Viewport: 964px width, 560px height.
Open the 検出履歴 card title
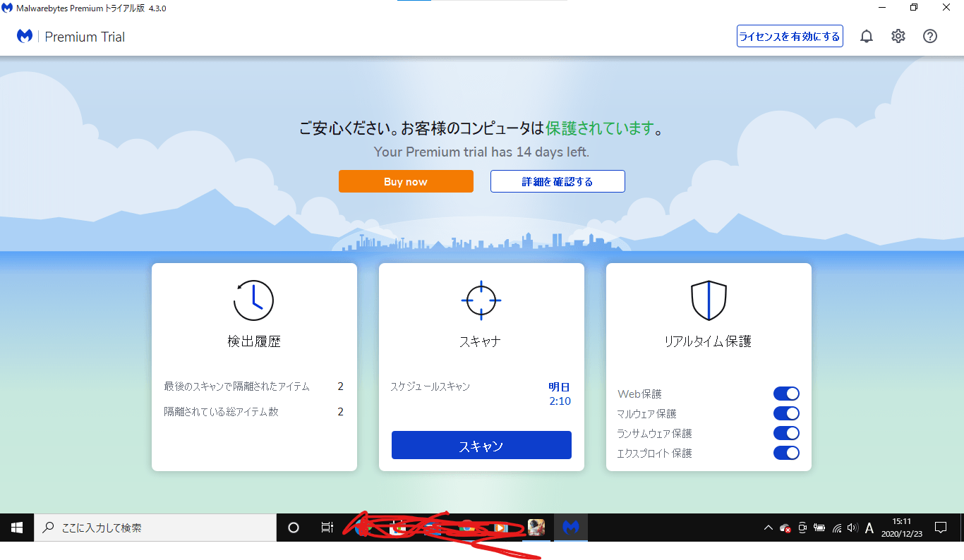click(x=254, y=341)
